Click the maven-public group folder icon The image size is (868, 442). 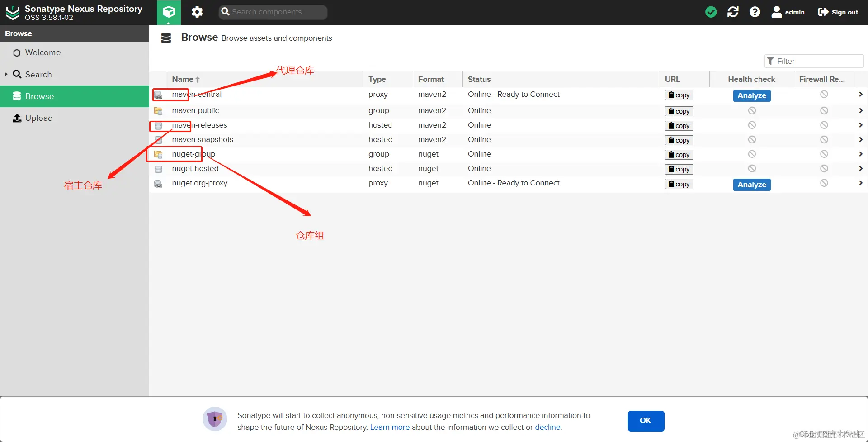[x=158, y=111]
